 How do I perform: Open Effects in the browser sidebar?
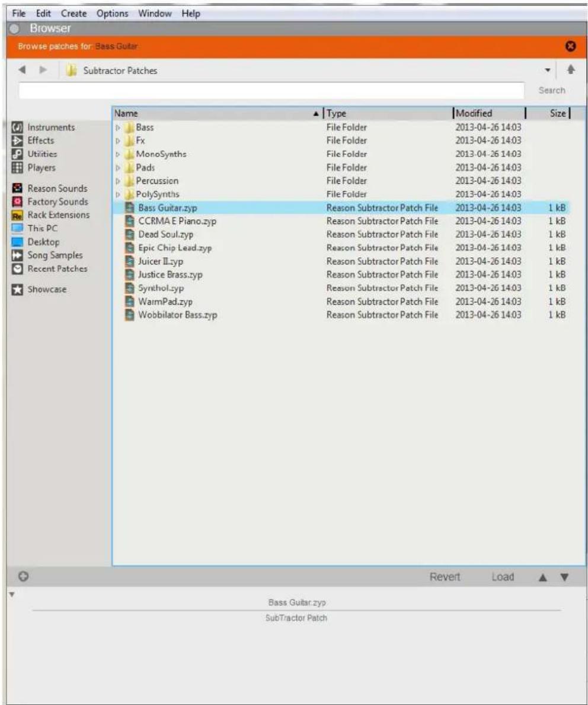point(33,141)
